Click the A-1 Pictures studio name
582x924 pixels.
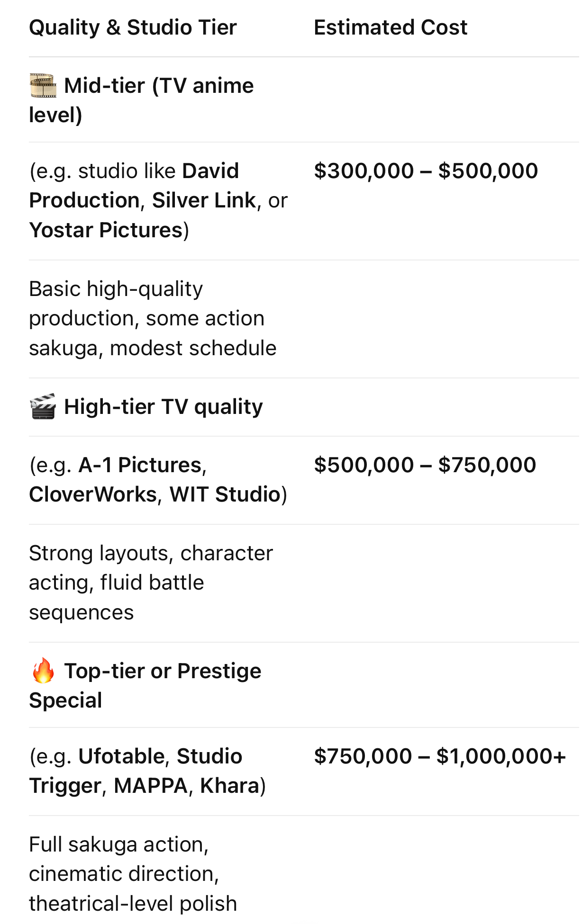click(x=140, y=465)
